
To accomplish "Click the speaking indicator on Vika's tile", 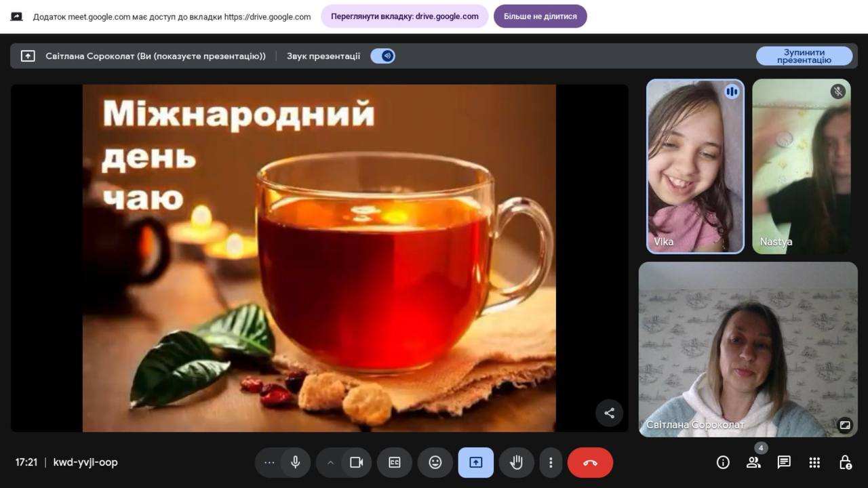I will [x=732, y=91].
